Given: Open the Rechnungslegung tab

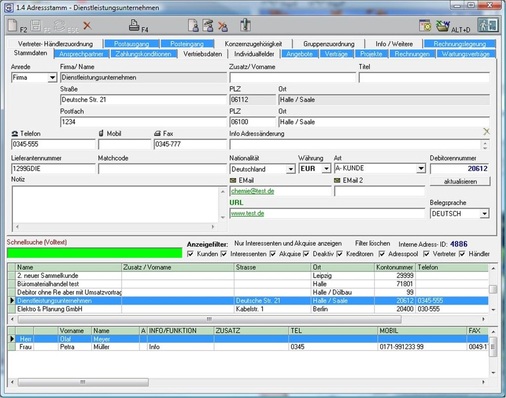Looking at the screenshot, I should pyautogui.click(x=459, y=44).
